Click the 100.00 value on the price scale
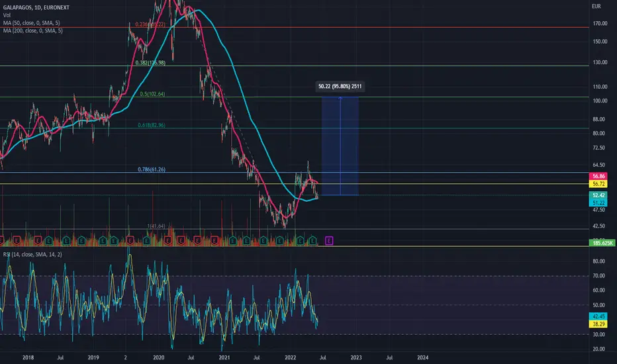 600,101
